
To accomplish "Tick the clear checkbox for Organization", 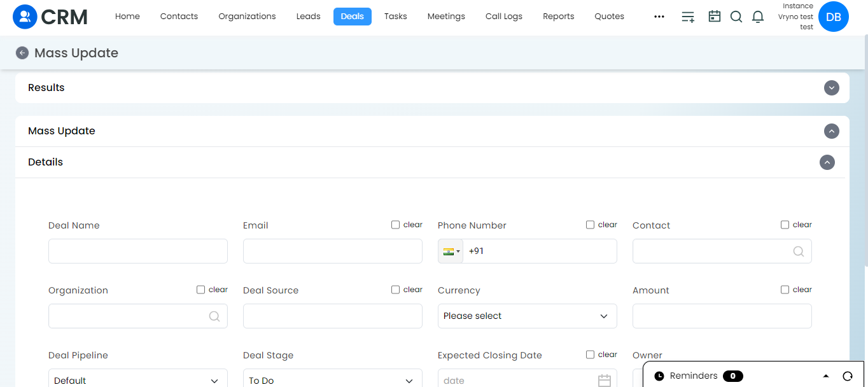I will (200, 290).
